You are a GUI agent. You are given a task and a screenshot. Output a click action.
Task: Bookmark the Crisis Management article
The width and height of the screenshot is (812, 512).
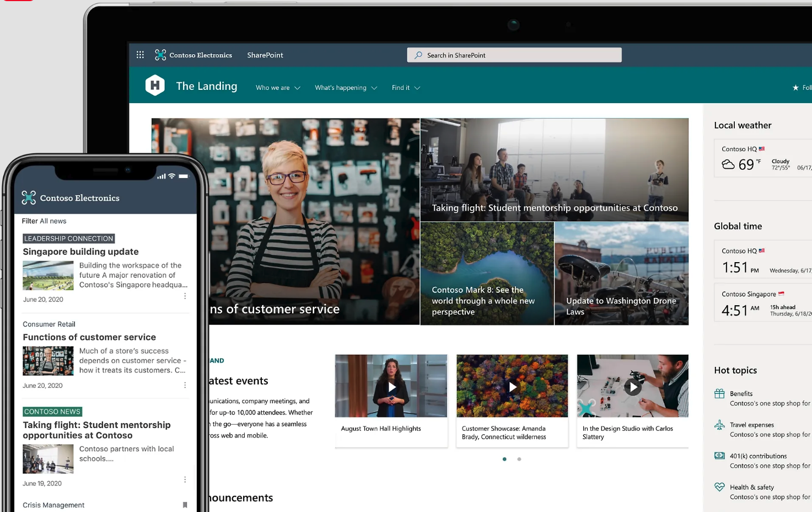click(185, 505)
